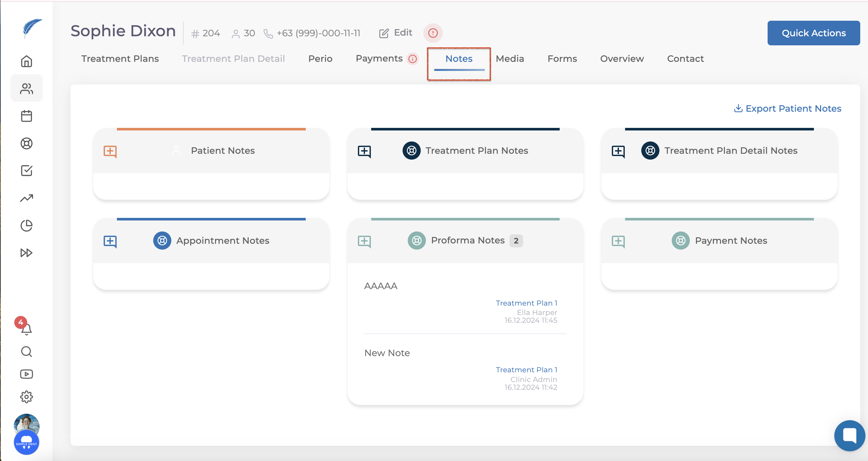Open the settings gear in sidebar
The width and height of the screenshot is (868, 461).
coord(26,397)
